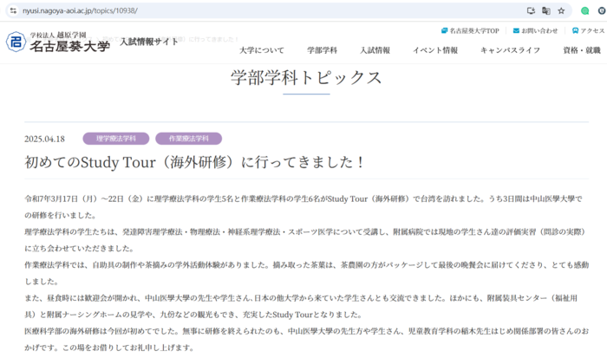Click the paragraph starting 医療科学部の海外研修
Image resolution: width=607 pixels, height=364 pixels.
(x=307, y=339)
